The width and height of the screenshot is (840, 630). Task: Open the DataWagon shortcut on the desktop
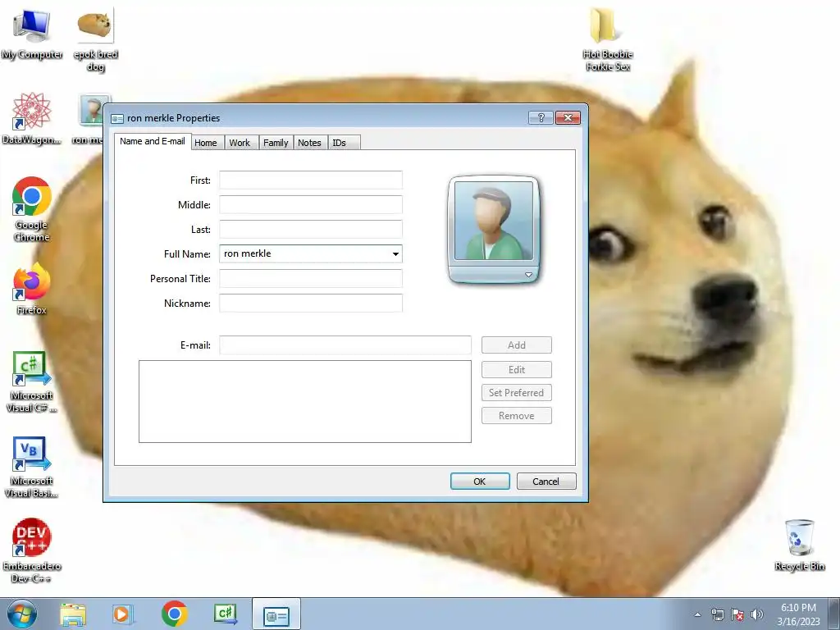click(32, 118)
